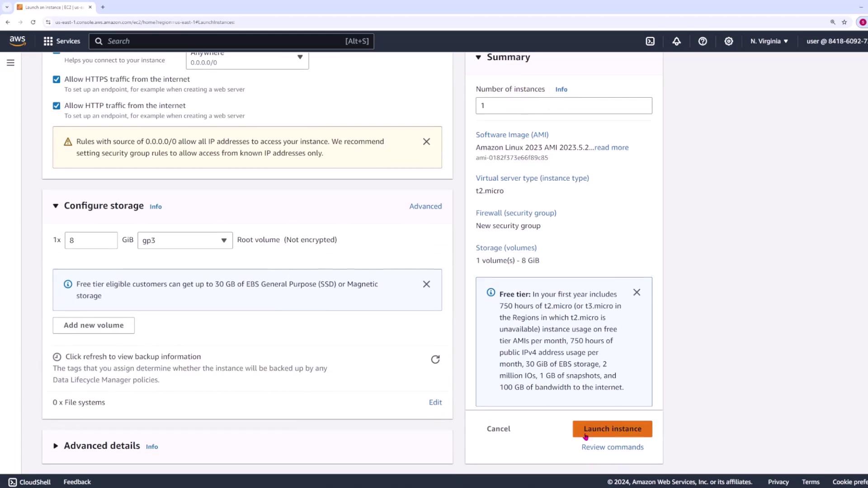Image resolution: width=868 pixels, height=488 pixels.
Task: Dismiss the EBS free tier storage notice
Action: coord(426,284)
